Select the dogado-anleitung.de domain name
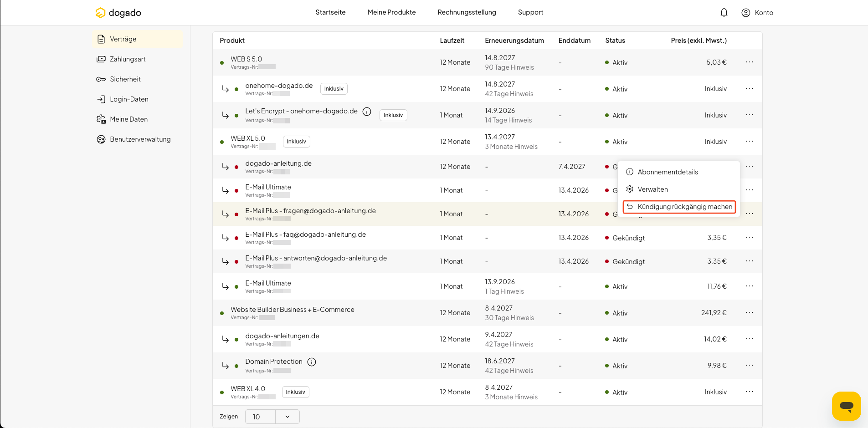This screenshot has width=868, height=428. click(278, 163)
